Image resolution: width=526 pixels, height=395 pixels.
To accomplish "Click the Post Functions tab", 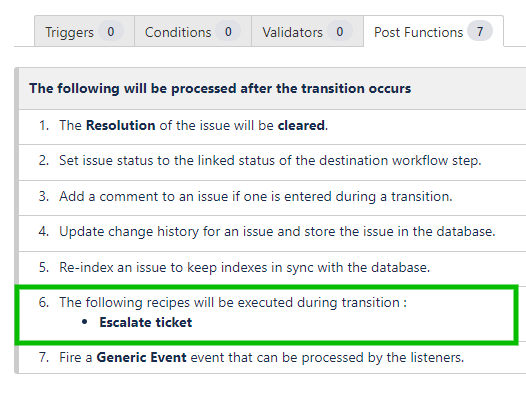I will point(433,31).
